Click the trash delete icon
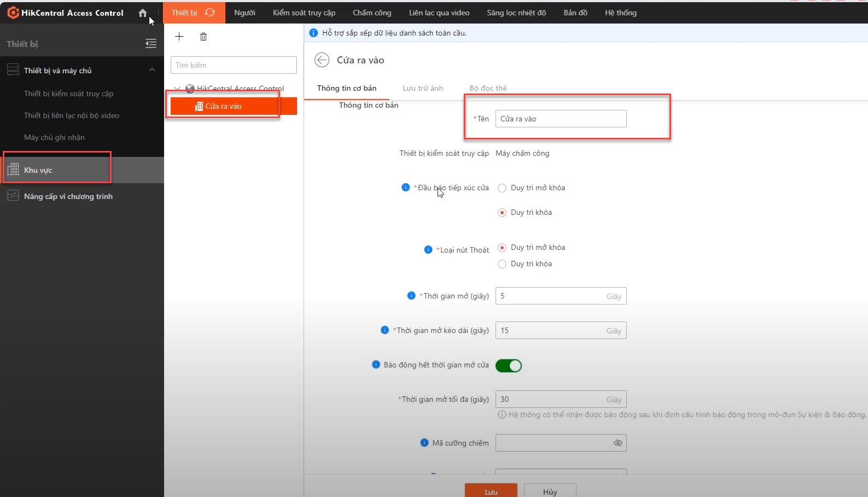The height and width of the screenshot is (497, 868). [x=203, y=37]
